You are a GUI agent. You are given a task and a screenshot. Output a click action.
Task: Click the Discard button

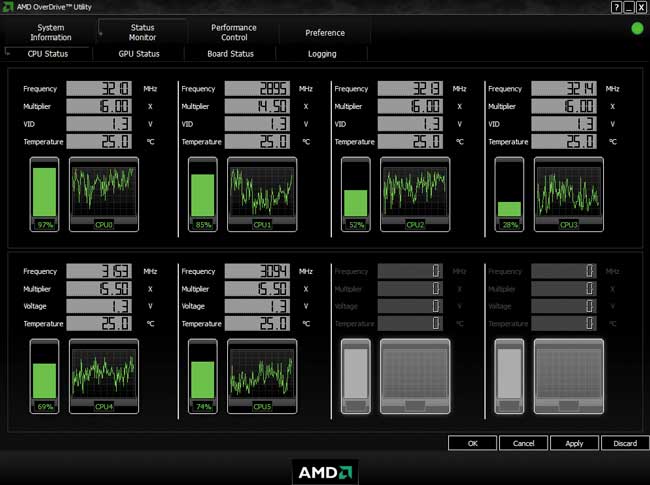tap(625, 443)
